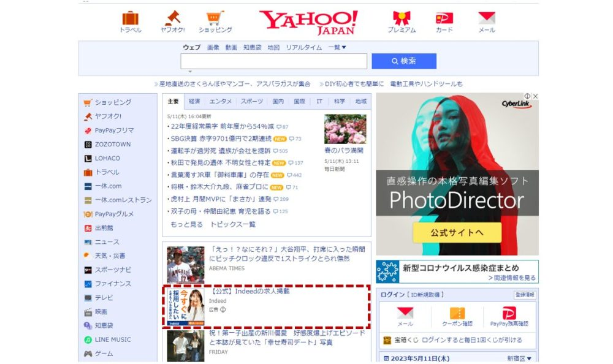This screenshot has height=364, width=613.
Task: Switch search type to 画像
Action: [213, 47]
